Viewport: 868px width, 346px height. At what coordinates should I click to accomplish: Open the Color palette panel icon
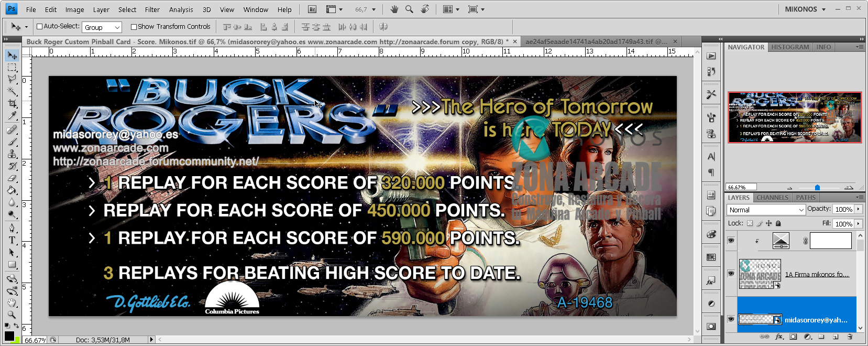pos(711,234)
